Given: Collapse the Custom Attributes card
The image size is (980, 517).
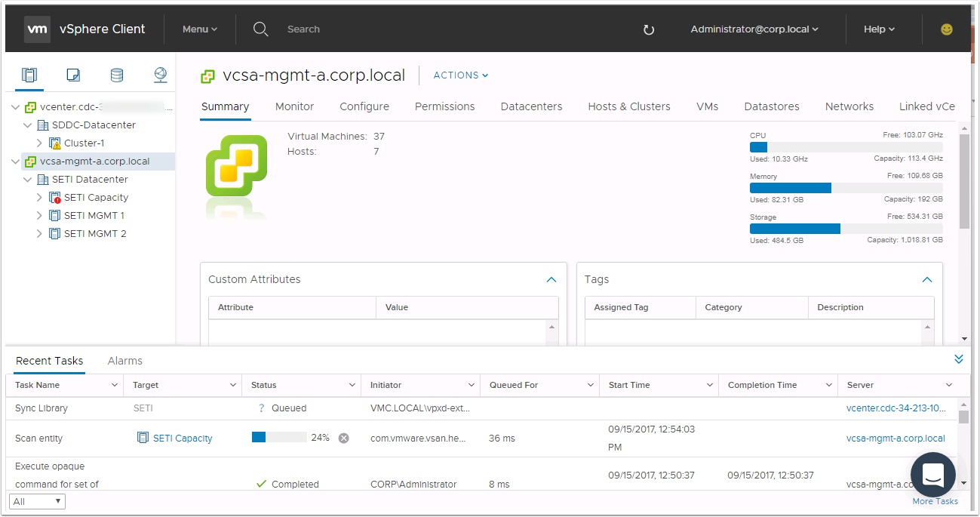Looking at the screenshot, I should (551, 279).
